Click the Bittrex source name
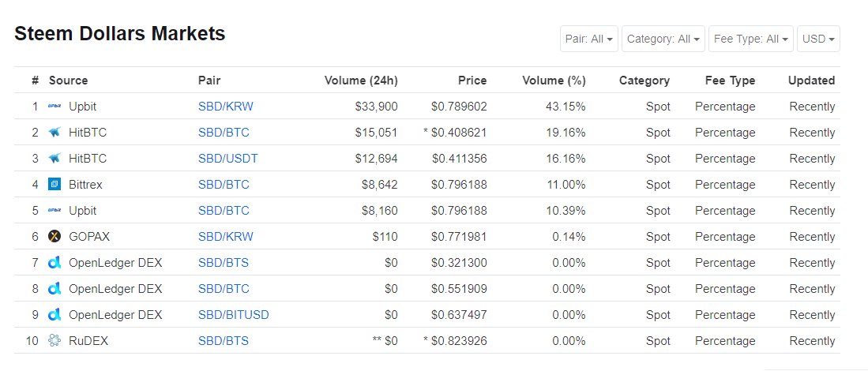868x371 pixels. pos(85,184)
